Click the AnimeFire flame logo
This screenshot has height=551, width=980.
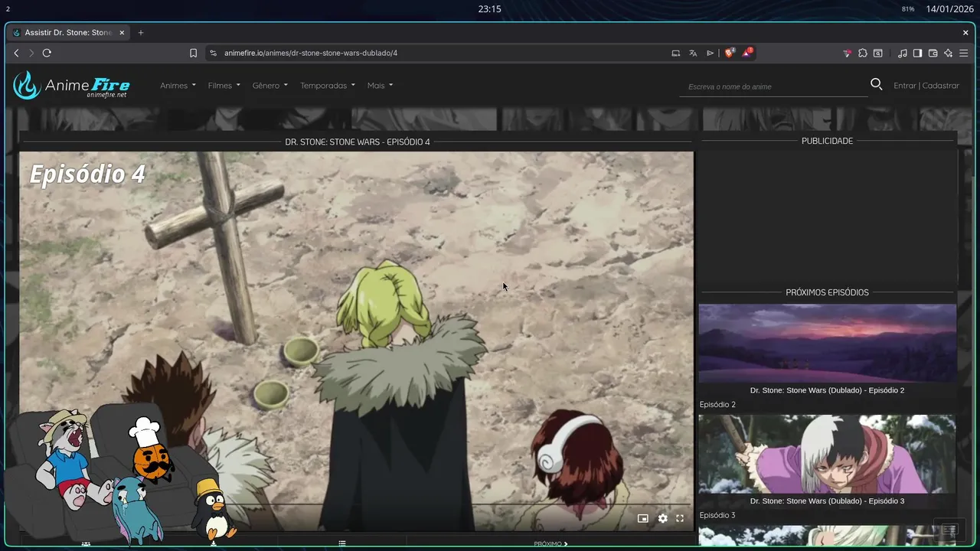click(26, 85)
